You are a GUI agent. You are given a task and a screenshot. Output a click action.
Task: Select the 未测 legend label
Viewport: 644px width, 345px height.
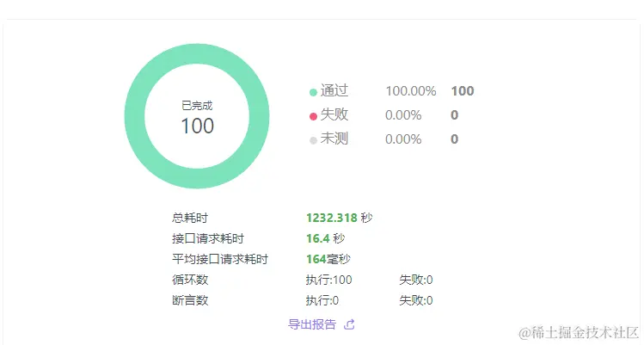(334, 139)
